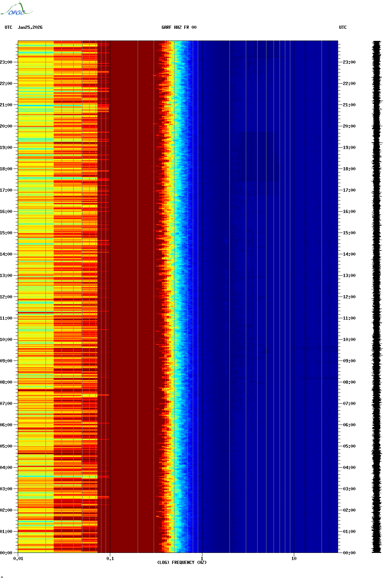This screenshot has height=581, width=392.
Task: Click the right-axis 05:00 label
Action: [x=349, y=446]
